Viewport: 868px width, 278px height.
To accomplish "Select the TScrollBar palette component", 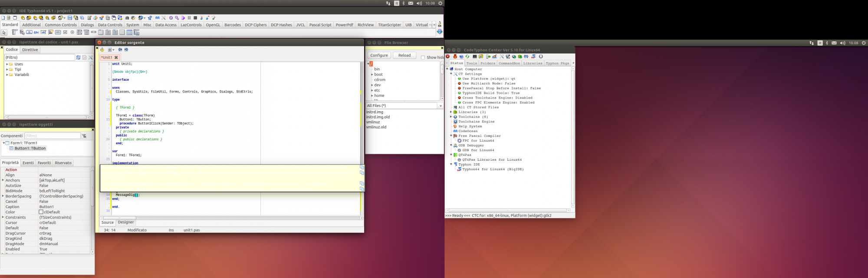I will pyautogui.click(x=93, y=32).
